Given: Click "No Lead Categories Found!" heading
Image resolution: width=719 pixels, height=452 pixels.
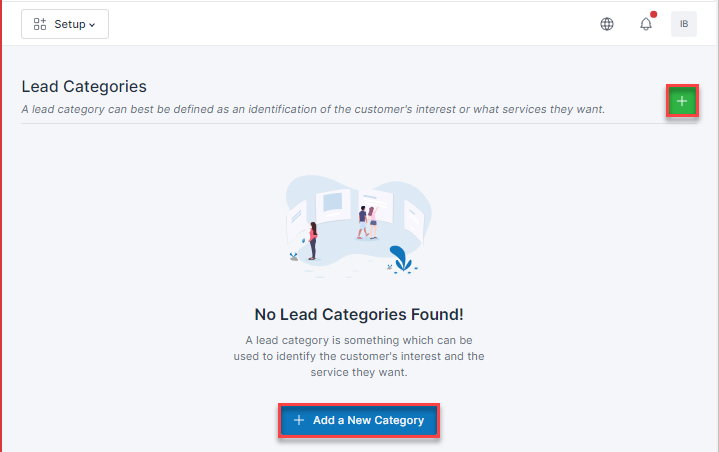Looking at the screenshot, I should pyautogui.click(x=358, y=313).
